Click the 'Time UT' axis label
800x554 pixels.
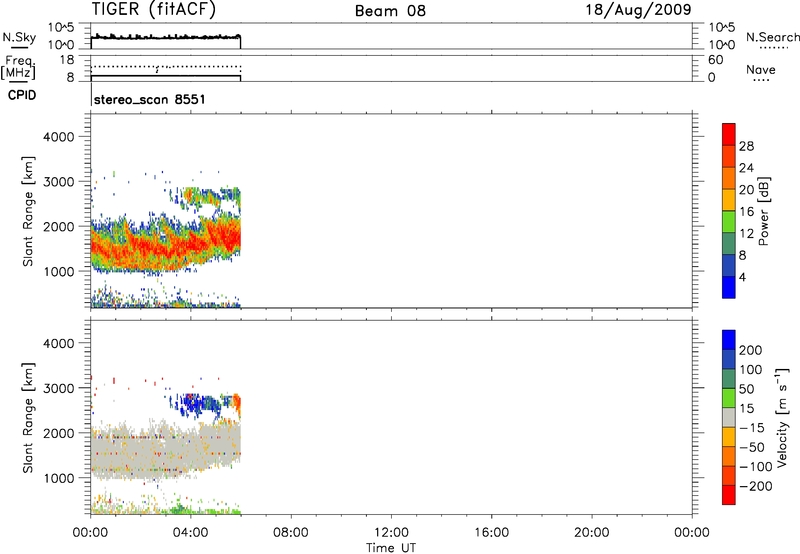click(x=391, y=548)
